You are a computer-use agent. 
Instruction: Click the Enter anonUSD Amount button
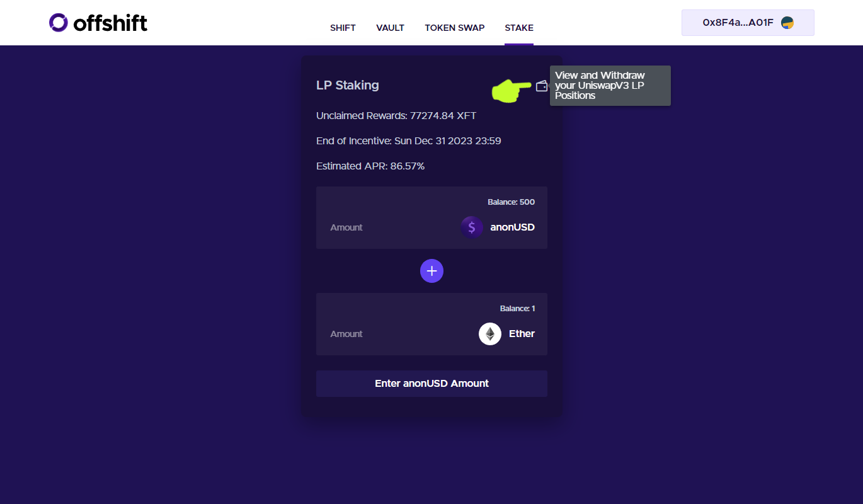click(431, 384)
